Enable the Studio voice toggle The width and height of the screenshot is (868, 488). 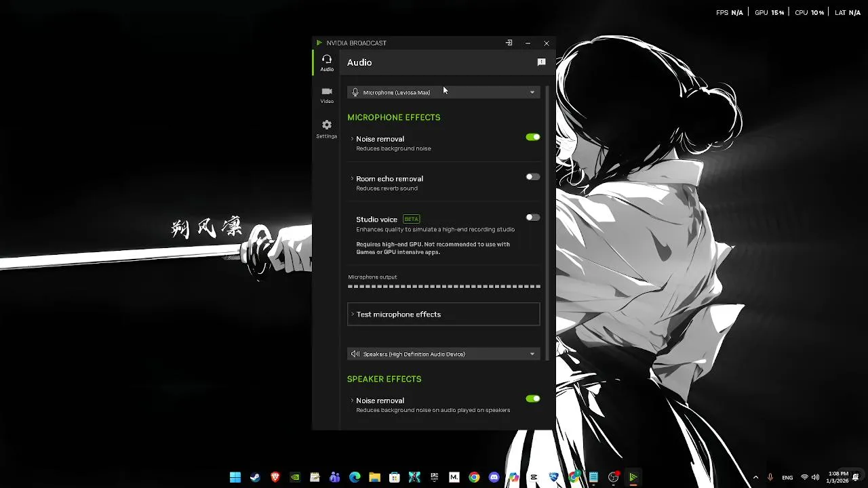coord(533,218)
